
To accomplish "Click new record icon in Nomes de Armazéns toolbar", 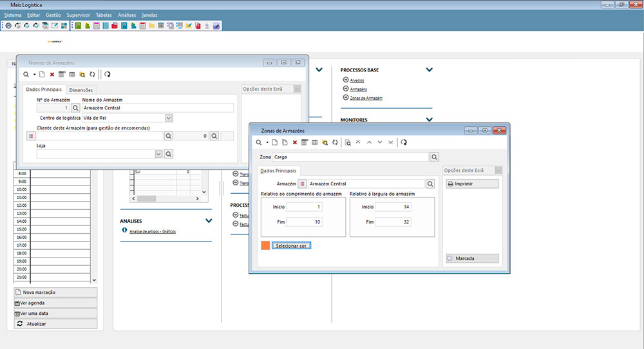I will [42, 74].
